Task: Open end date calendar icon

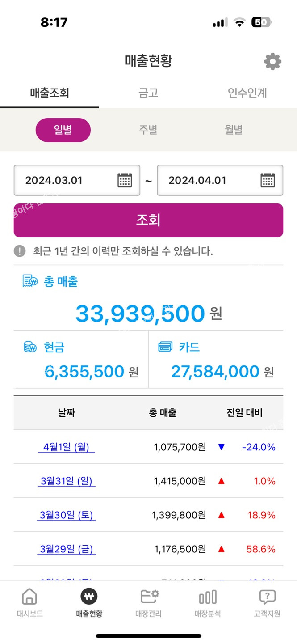Action: tap(268, 180)
